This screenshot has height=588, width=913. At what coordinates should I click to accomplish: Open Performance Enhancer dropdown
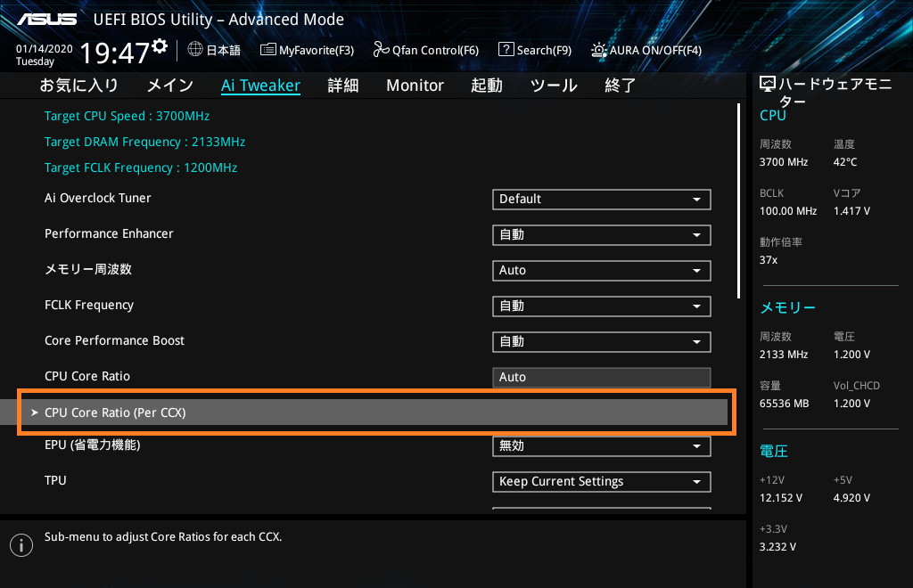(x=602, y=235)
